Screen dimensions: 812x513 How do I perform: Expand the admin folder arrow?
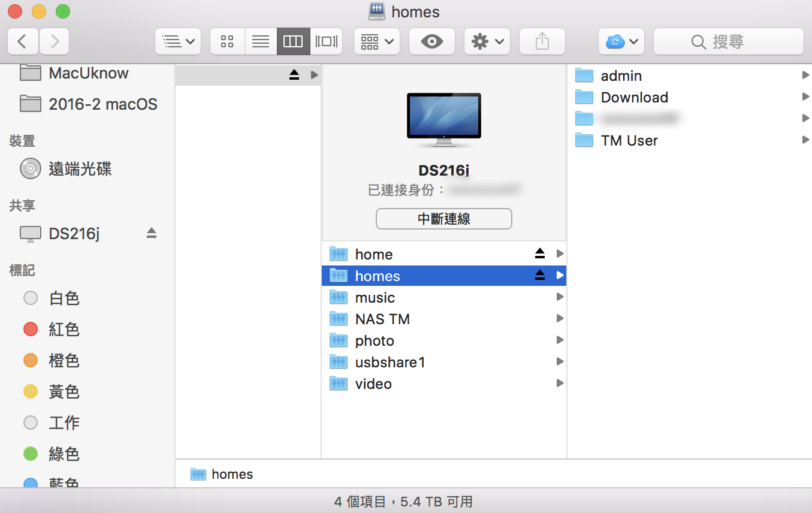(805, 76)
